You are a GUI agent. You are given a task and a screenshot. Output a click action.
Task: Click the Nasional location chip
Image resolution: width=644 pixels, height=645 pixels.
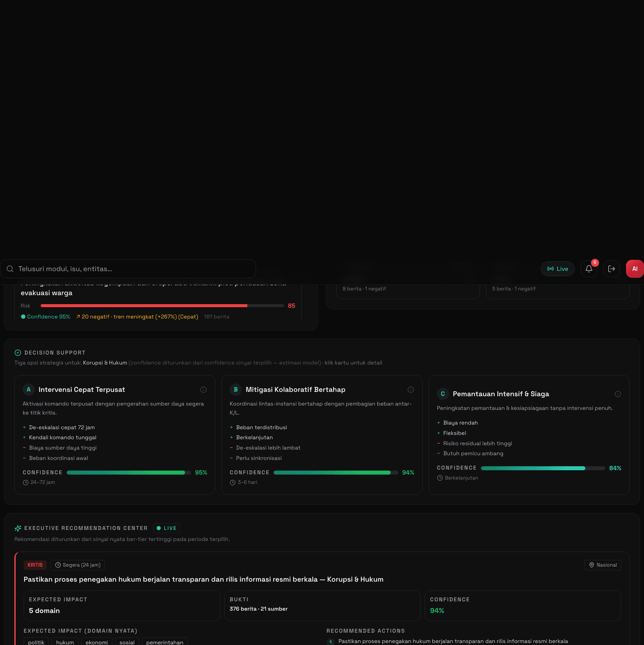[602, 565]
